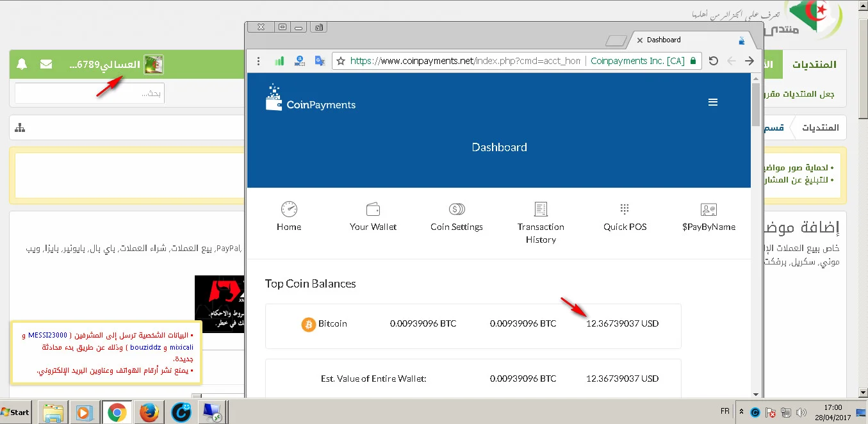
Task: Open Quick POS
Action: 625,216
